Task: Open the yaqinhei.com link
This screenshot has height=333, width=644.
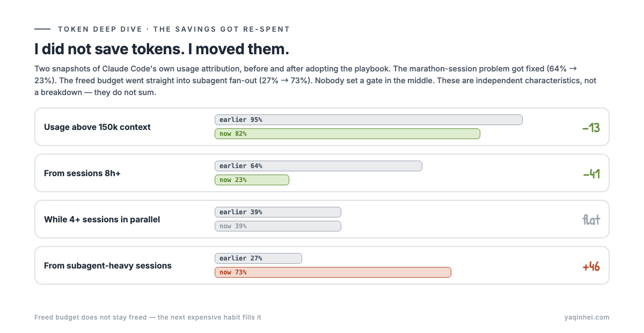Action: coord(587,317)
